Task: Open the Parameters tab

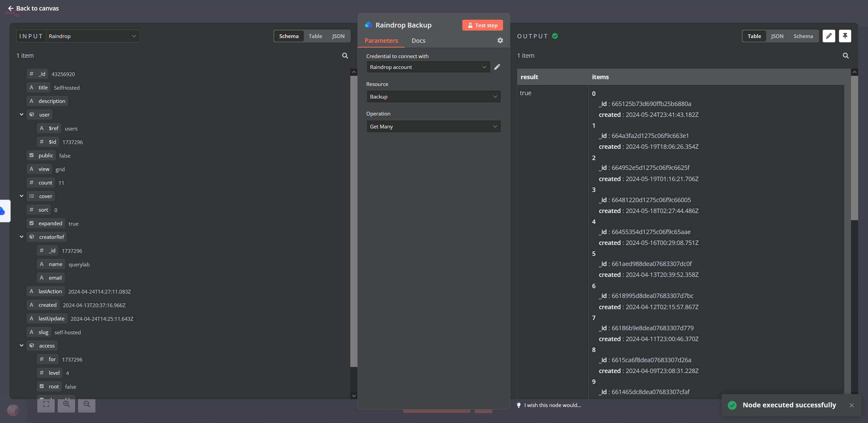Action: 381,40
